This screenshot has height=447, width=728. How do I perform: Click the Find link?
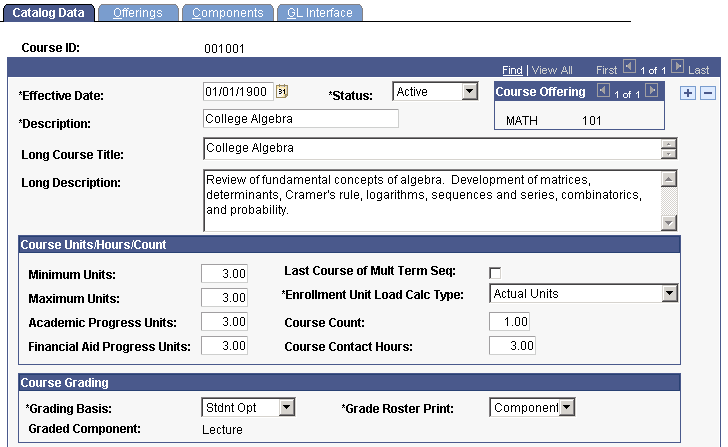click(512, 70)
